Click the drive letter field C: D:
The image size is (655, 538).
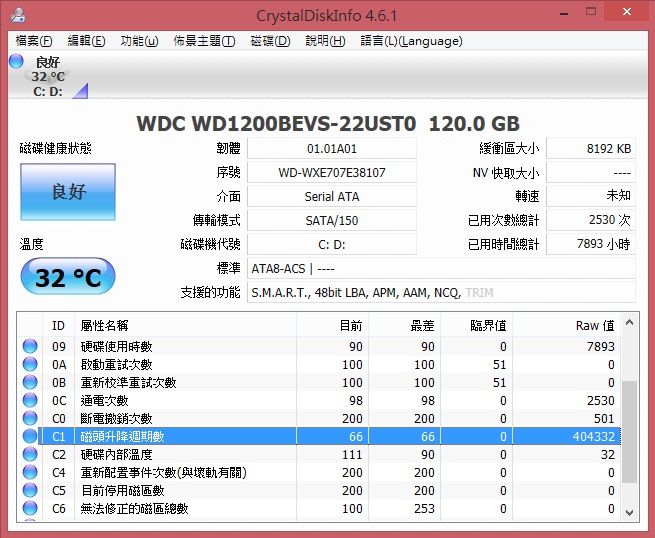click(x=332, y=244)
